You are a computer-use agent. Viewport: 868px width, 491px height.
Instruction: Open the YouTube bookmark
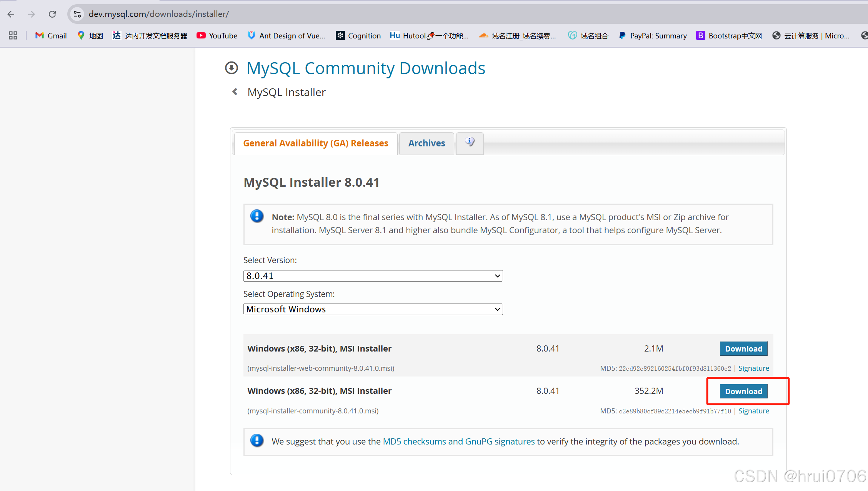pos(217,36)
